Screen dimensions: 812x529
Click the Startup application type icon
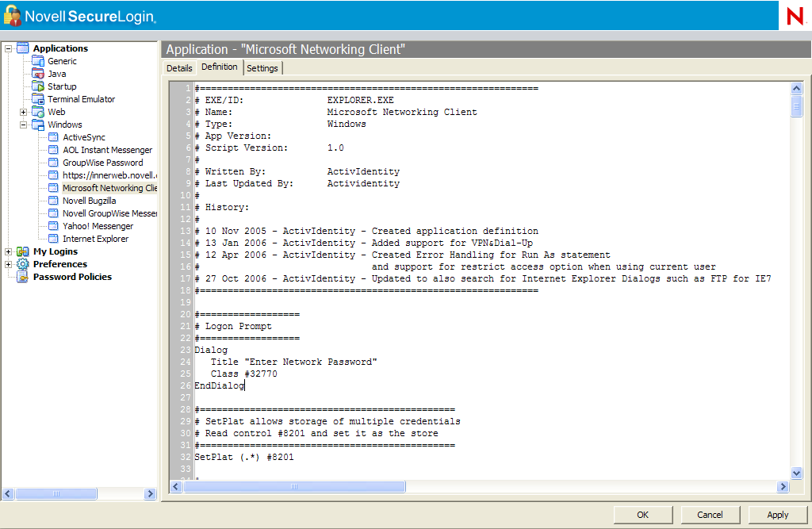(x=38, y=86)
